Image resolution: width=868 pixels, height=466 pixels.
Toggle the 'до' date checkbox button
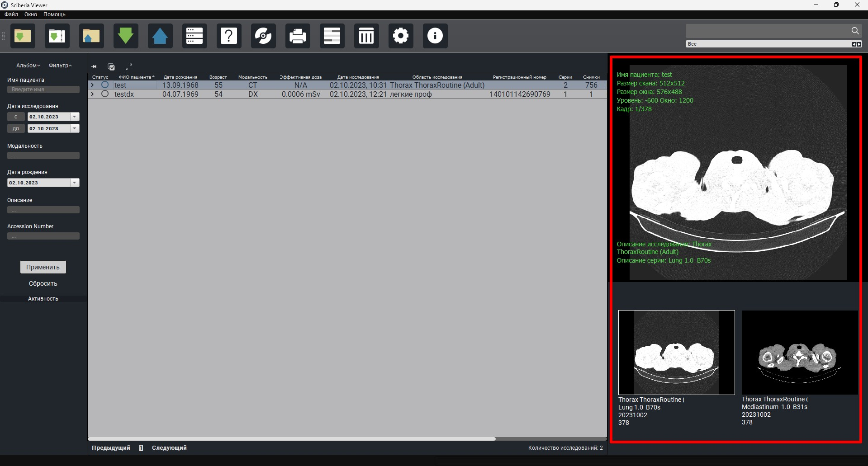click(x=16, y=128)
